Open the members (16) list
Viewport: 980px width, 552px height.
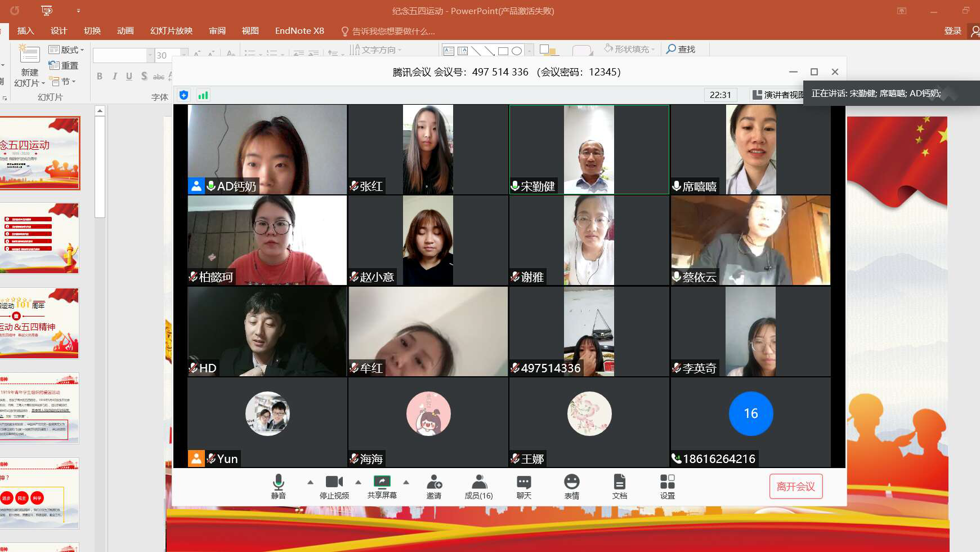tap(478, 483)
